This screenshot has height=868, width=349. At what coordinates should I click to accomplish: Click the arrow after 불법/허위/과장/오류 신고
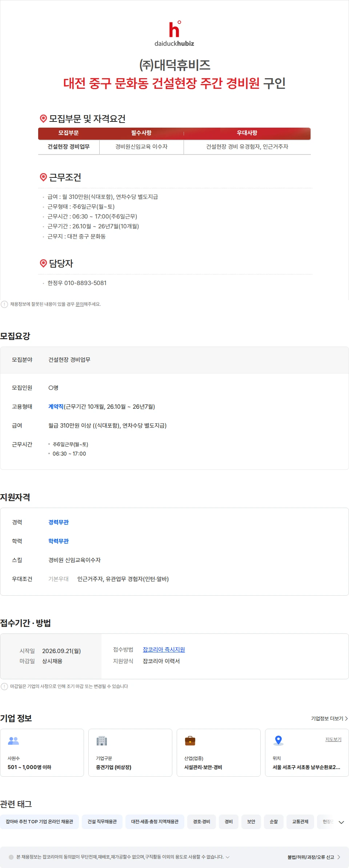[339, 857]
